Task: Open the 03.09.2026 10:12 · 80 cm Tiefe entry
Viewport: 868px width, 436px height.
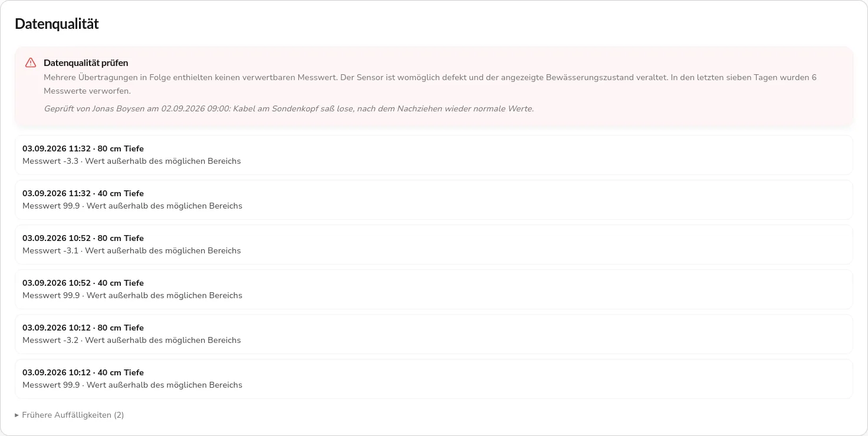Action: point(434,334)
